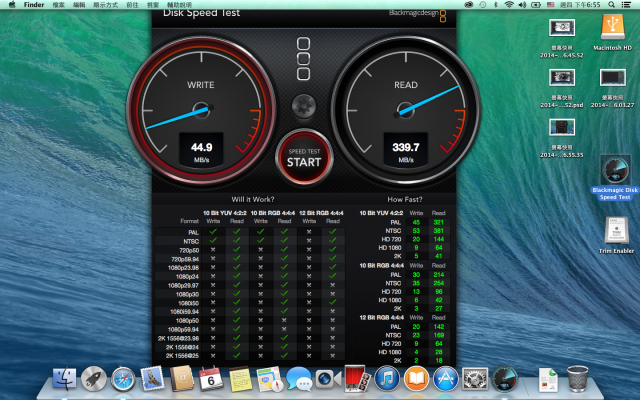
Task: Open Mail from the Dock
Action: coord(152,378)
